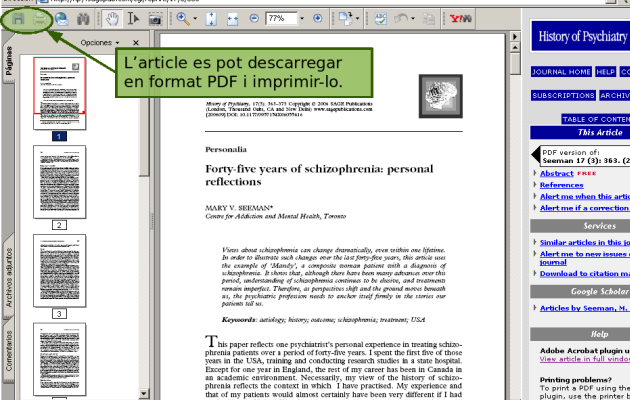Open the zoom percentage dropdown arrow
The height and width of the screenshot is (400, 630).
(302, 18)
